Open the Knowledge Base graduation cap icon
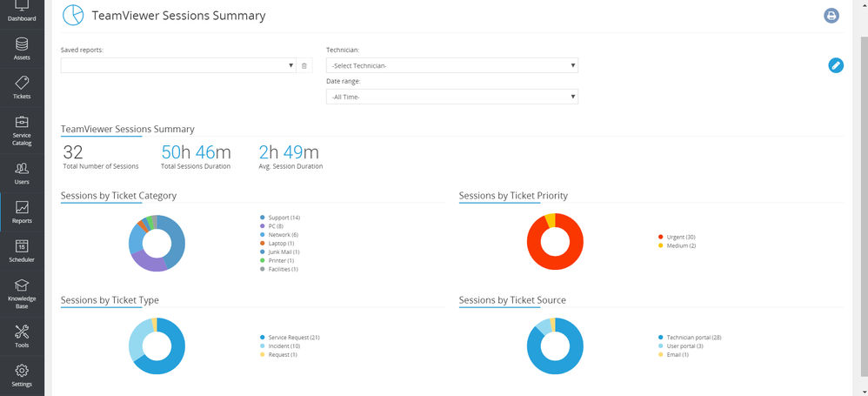Viewport: 868px width, 396px height. tap(22, 285)
